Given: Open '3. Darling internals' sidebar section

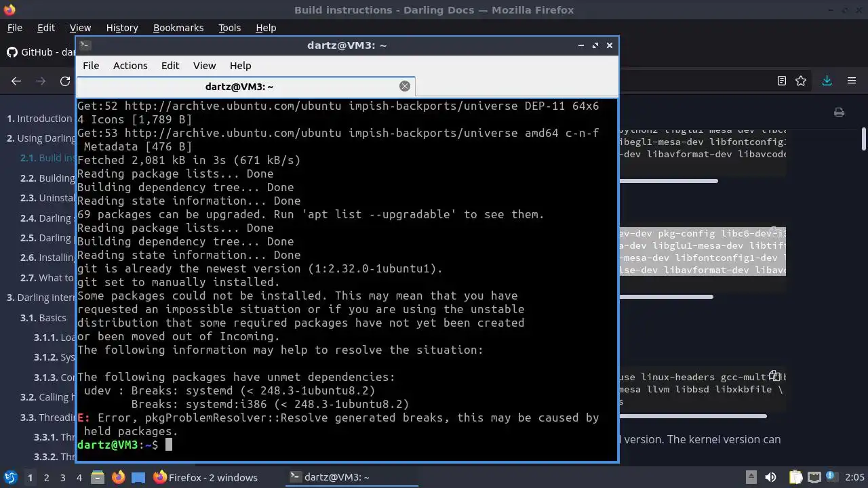Looking at the screenshot, I should (41, 298).
